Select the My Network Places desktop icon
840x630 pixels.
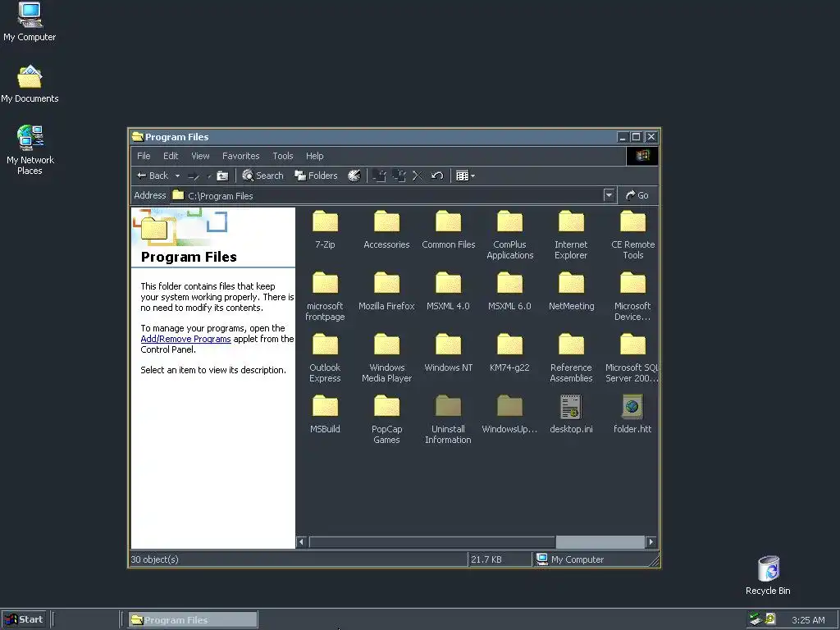click(30, 150)
